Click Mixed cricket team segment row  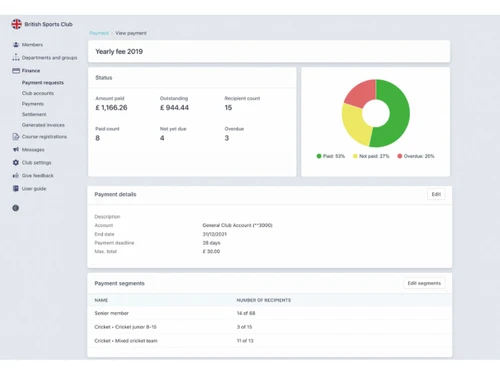pos(270,341)
